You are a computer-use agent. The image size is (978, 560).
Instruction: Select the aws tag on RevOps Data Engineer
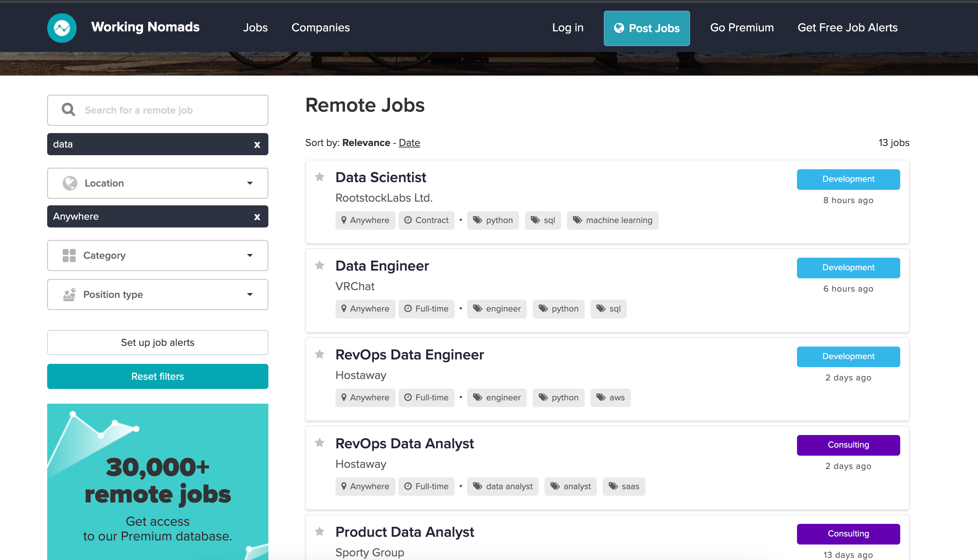610,398
